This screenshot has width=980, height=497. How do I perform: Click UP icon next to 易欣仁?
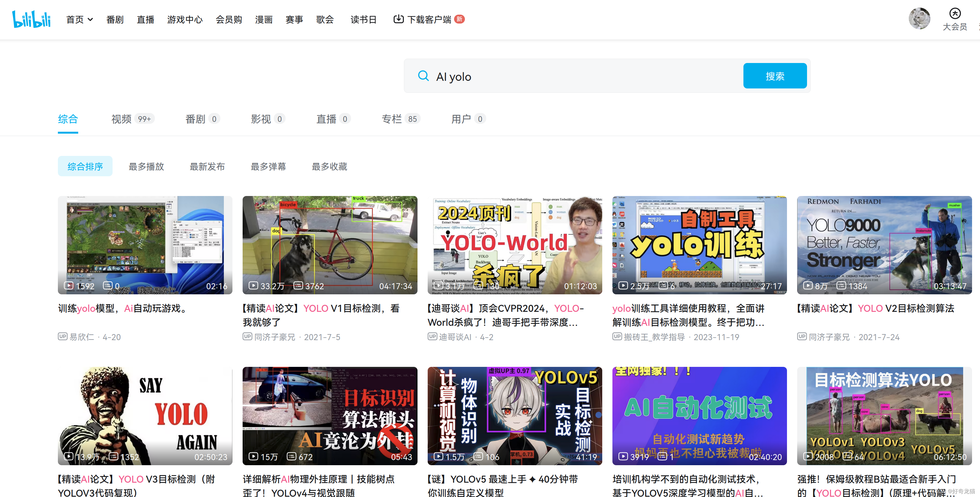[x=62, y=336]
